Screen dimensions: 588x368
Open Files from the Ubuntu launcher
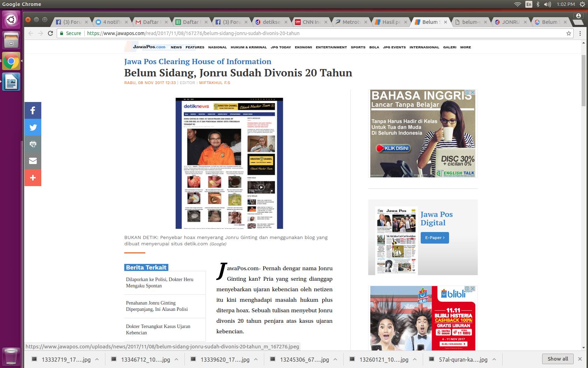tap(11, 40)
